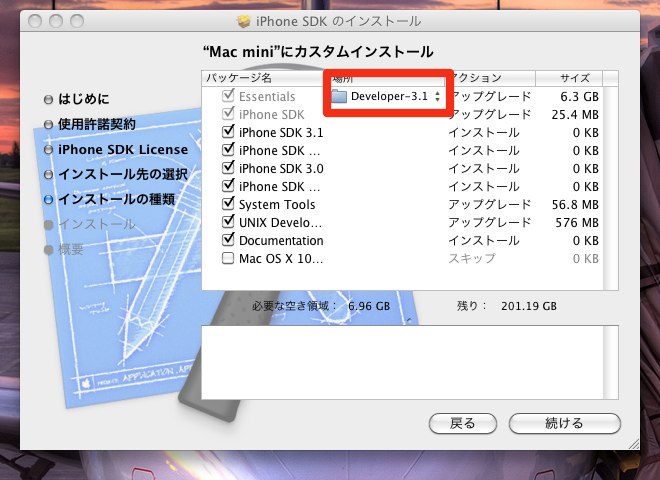This screenshot has width=660, height=480.
Task: Enable the Mac OS X 10... package checkbox
Action: point(227,259)
